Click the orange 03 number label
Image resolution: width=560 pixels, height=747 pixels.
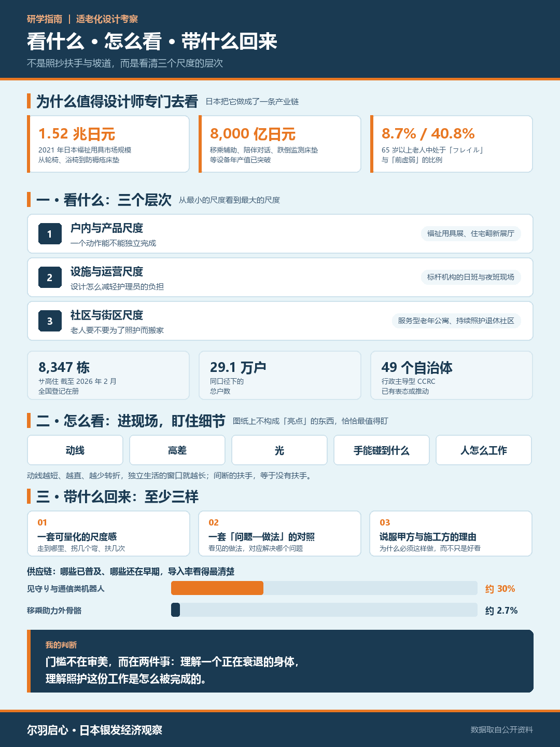coord(385,522)
